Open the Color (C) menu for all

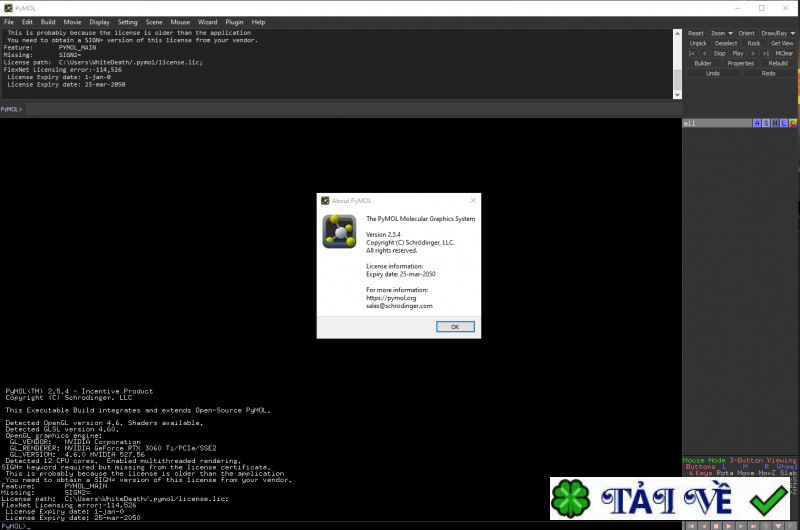pos(792,123)
